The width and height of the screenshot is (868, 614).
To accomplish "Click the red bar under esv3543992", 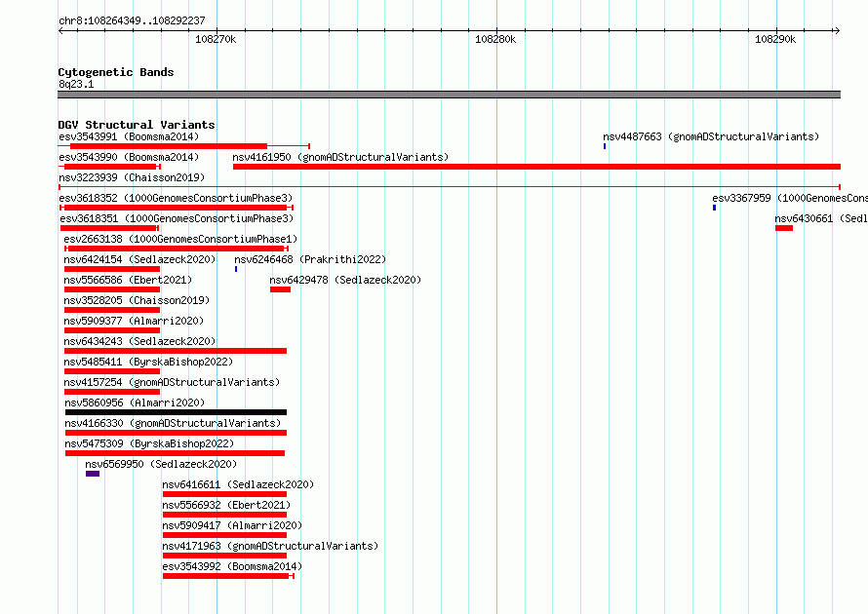I will (226, 576).
